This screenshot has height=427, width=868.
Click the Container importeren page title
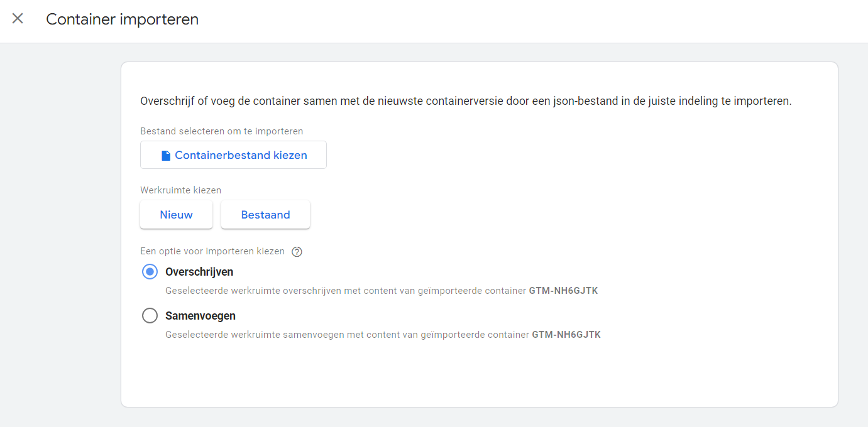point(123,19)
